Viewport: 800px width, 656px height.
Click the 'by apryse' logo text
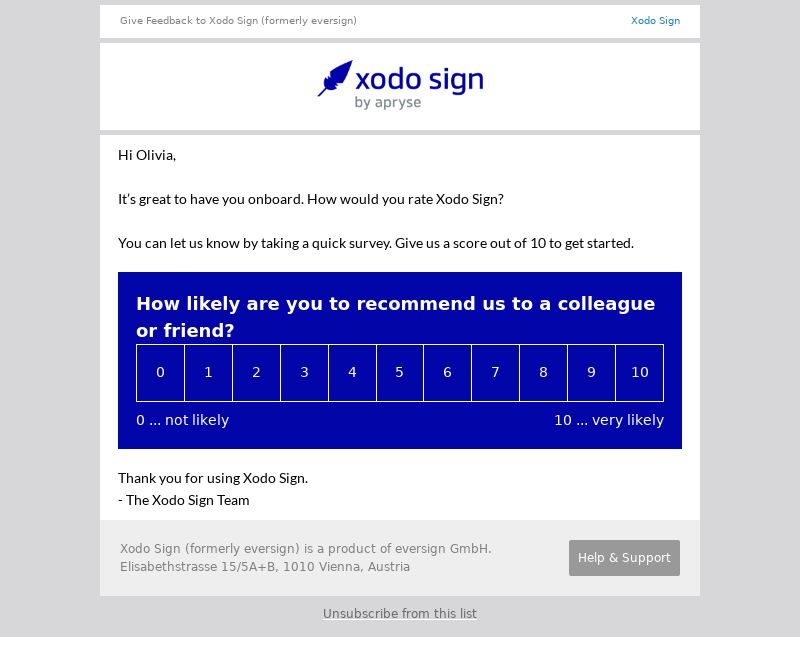[x=388, y=103]
